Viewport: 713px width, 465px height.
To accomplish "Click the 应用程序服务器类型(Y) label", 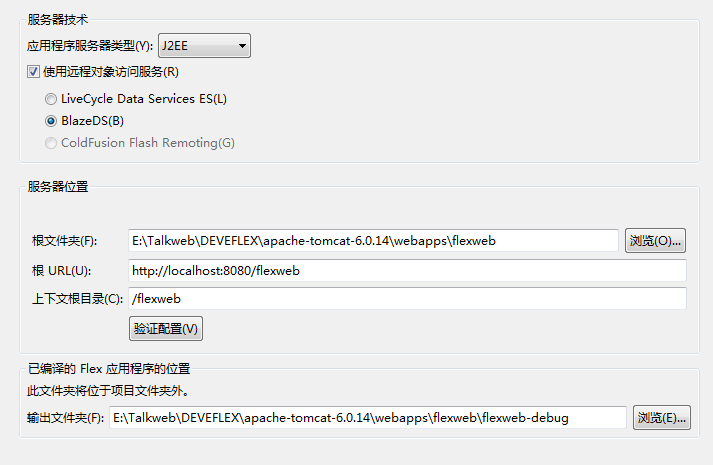I will (90, 46).
